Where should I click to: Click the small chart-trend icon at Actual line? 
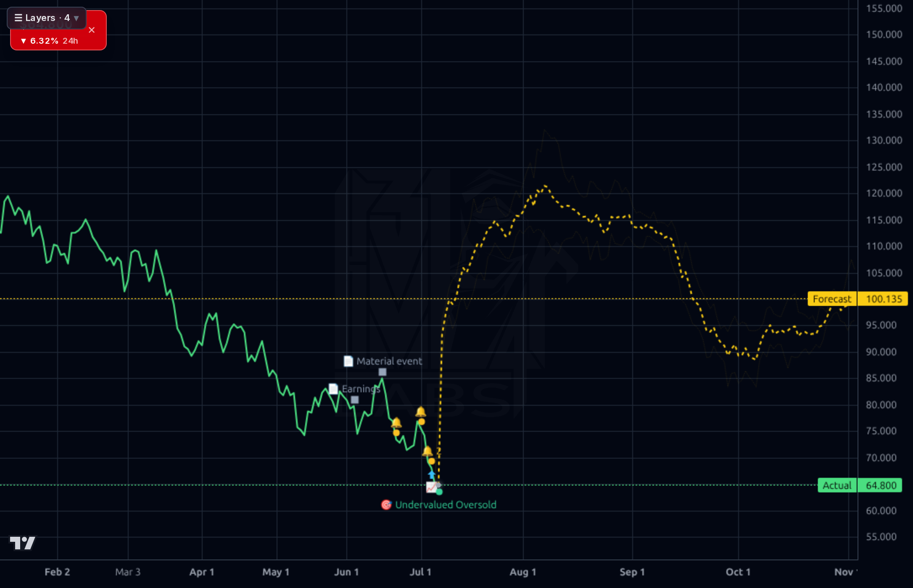tap(431, 487)
